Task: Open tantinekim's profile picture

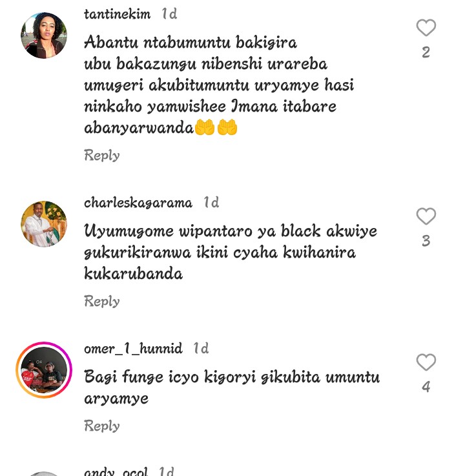Action: click(x=44, y=36)
